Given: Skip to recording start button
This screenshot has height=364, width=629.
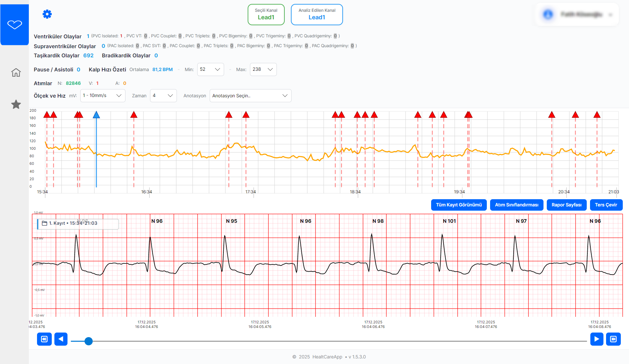Looking at the screenshot, I should (44, 339).
